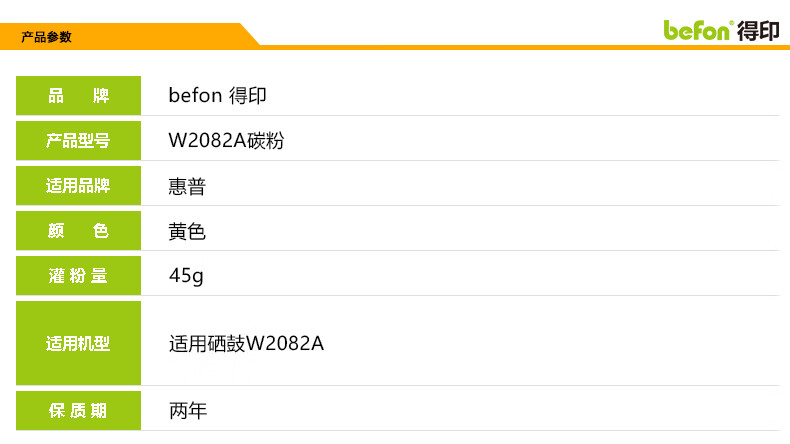
Task: Click the 惠普 compatible brand value
Action: click(x=187, y=186)
